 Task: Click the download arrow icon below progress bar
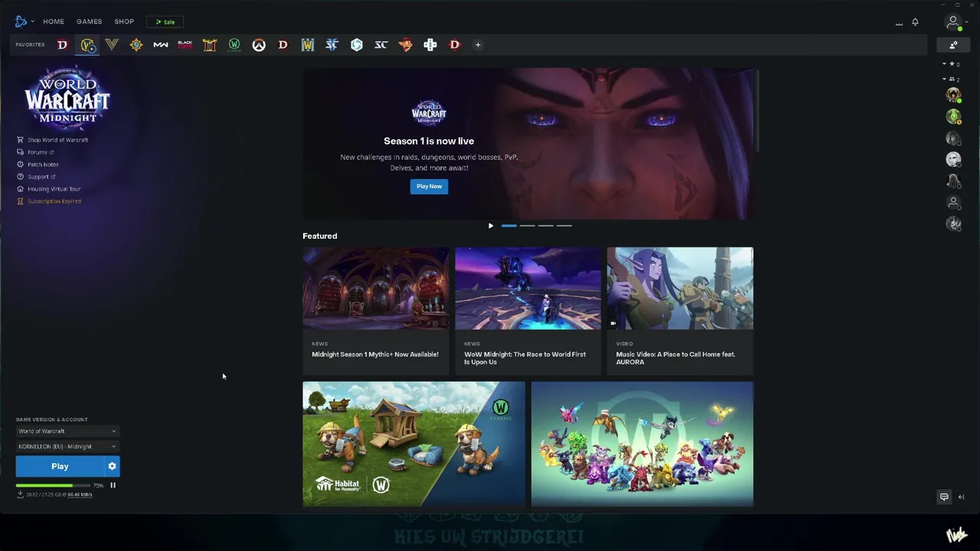20,494
